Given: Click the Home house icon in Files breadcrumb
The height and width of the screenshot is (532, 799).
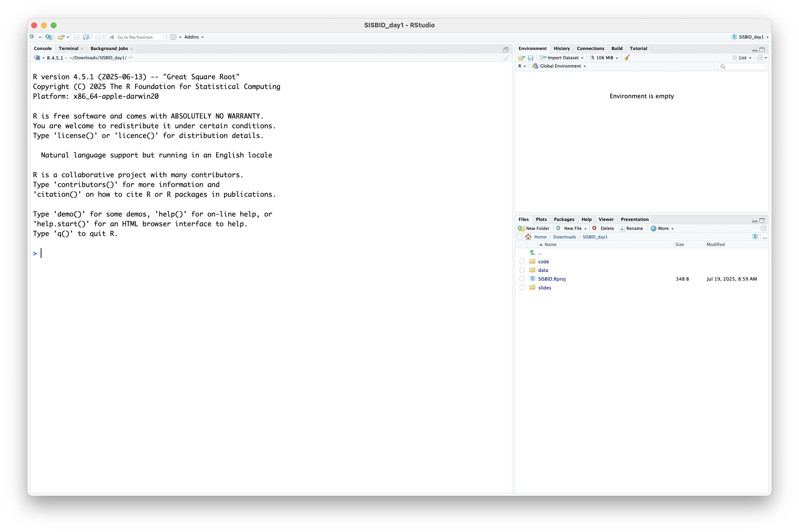Looking at the screenshot, I should 528,237.
